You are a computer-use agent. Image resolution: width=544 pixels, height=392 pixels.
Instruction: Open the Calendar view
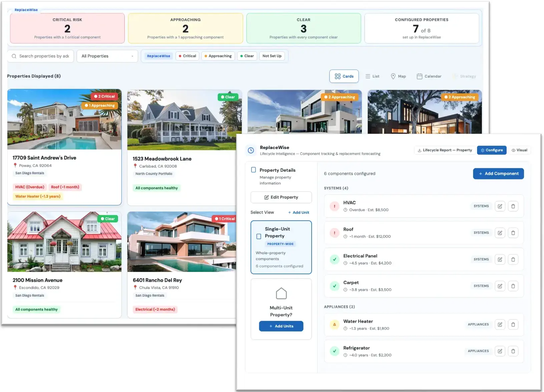(x=429, y=76)
